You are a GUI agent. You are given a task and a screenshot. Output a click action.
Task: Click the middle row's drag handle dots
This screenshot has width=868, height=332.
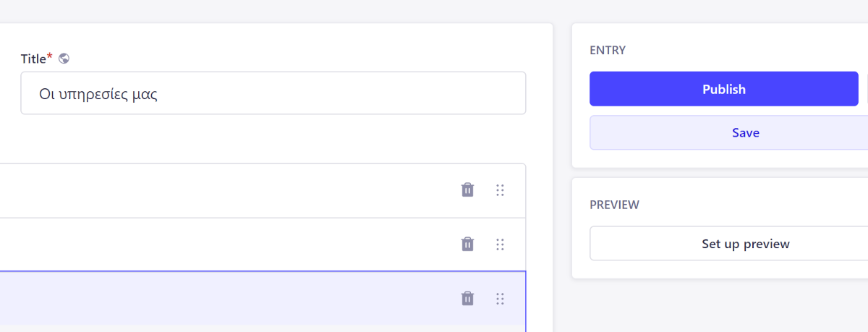click(500, 244)
